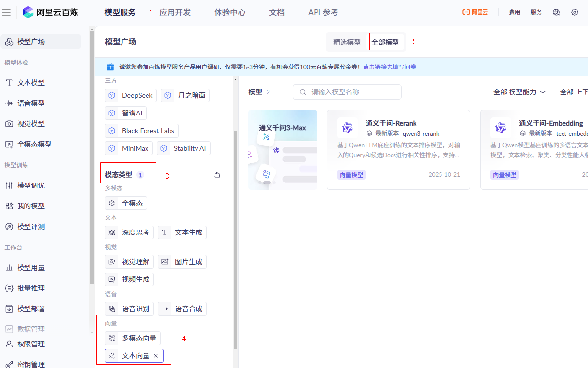Open 体验中心 in top navigation
The image size is (588, 368).
click(x=230, y=12)
